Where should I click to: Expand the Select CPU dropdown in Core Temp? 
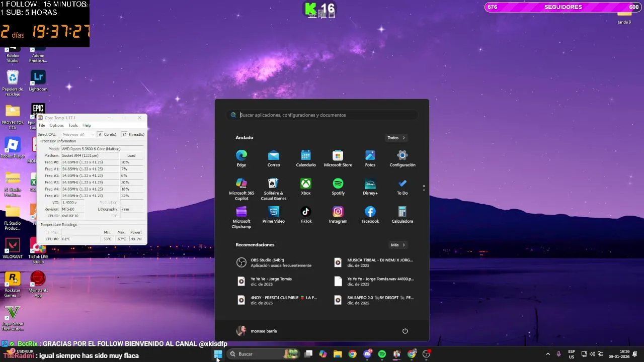pyautogui.click(x=78, y=135)
